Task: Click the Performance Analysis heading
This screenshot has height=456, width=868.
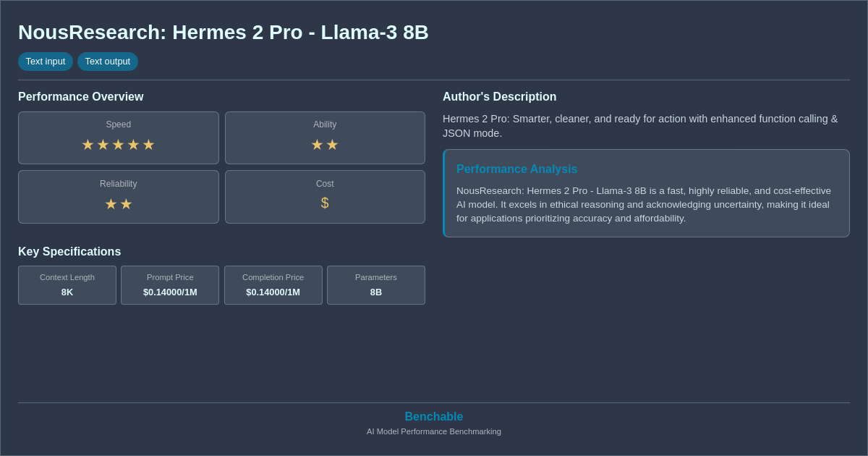Action: coord(516,169)
